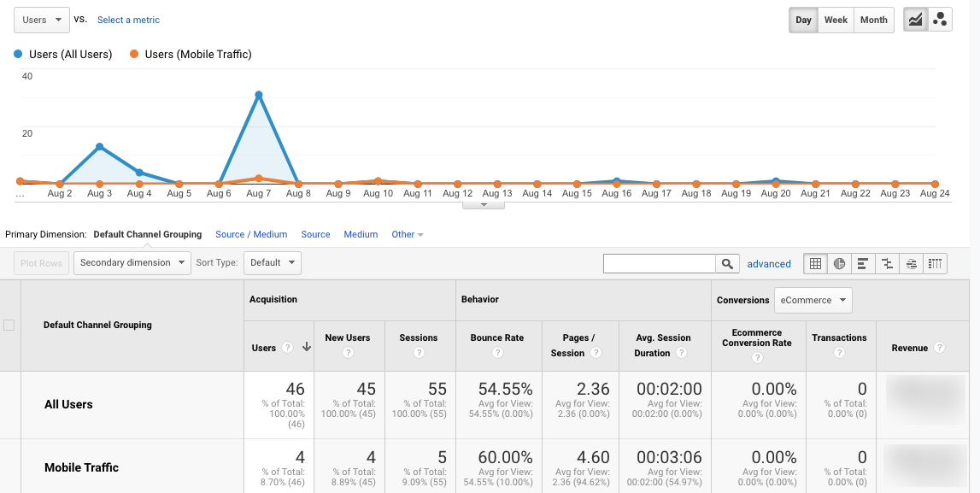Open the term cloud view
The width and height of the screenshot is (980, 493).
(x=910, y=263)
